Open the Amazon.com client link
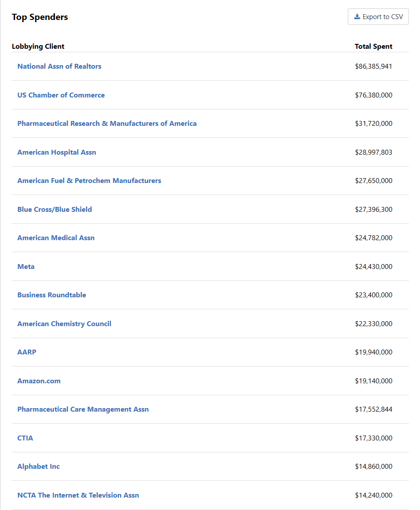Image resolution: width=420 pixels, height=510 pixels. coord(39,381)
